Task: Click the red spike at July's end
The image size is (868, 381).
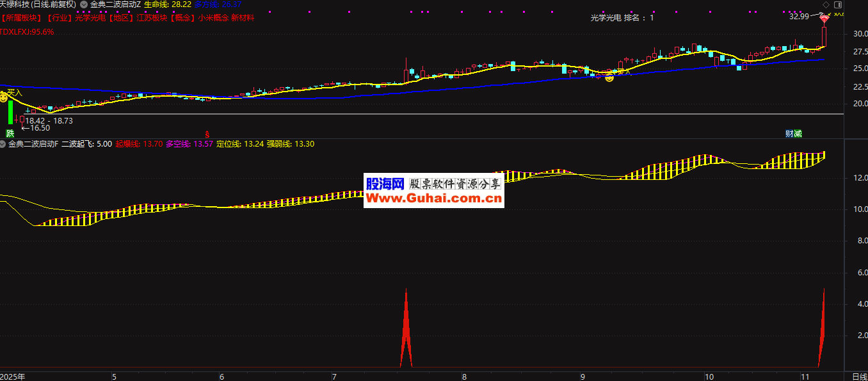Action: pos(406,333)
